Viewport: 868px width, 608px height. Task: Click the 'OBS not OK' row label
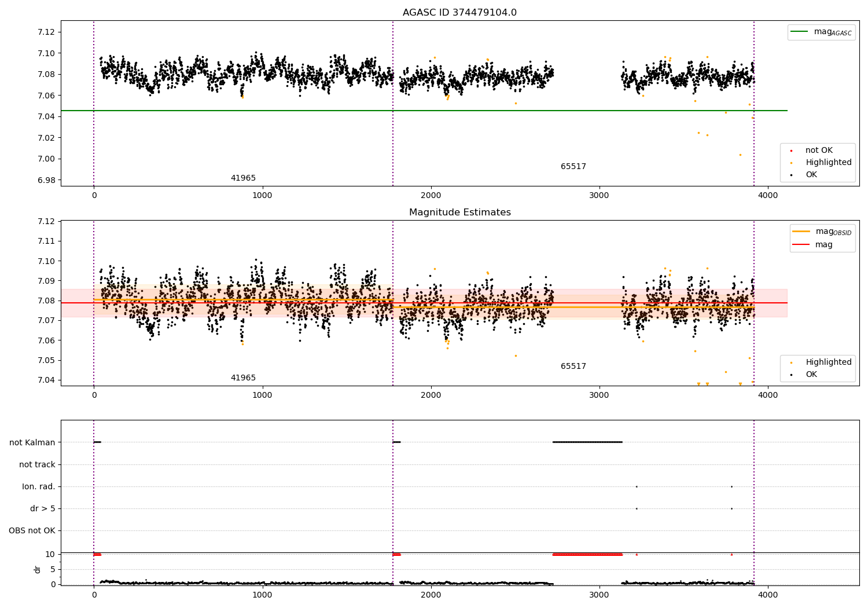[x=32, y=530]
